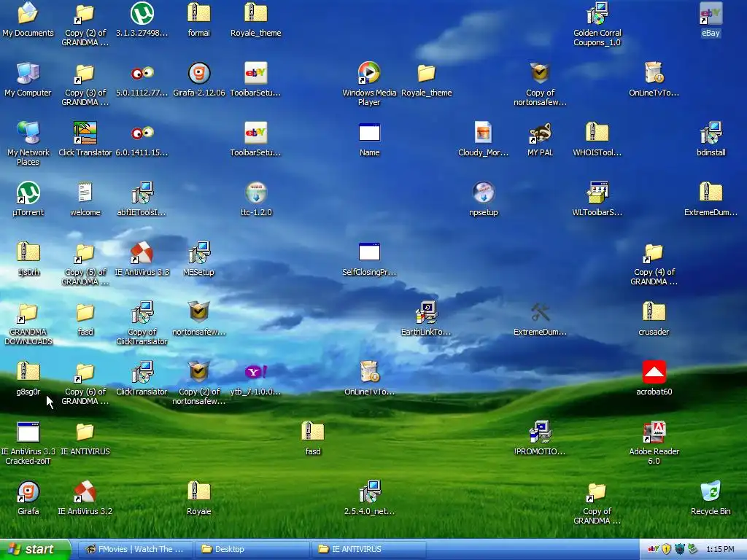Click the yellow security shield tray icon

point(667,549)
